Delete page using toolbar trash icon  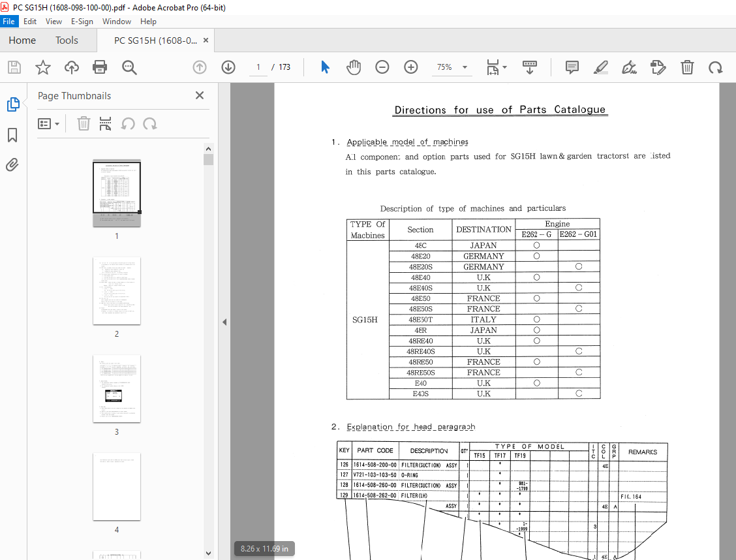[686, 67]
